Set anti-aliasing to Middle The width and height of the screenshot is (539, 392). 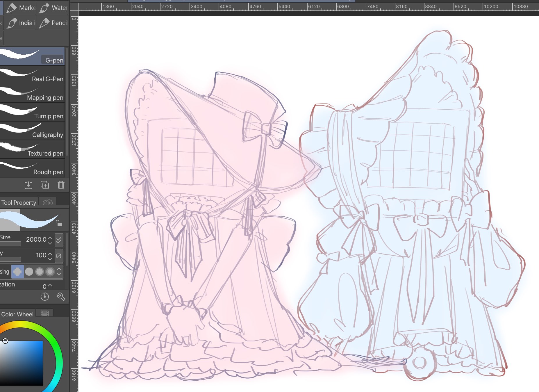[40, 272]
